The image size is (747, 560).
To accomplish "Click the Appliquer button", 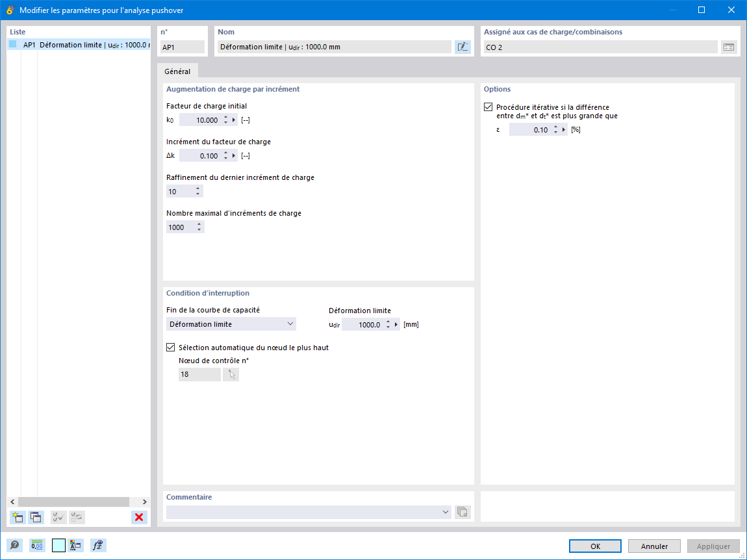I will click(x=713, y=546).
